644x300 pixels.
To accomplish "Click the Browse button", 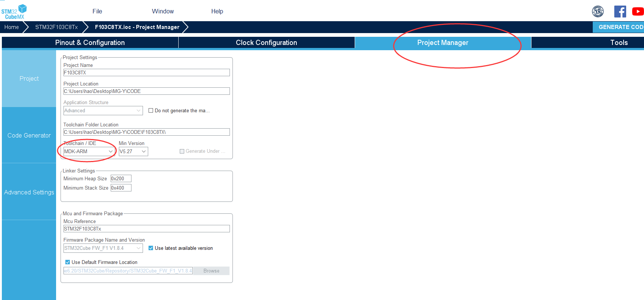I will pyautogui.click(x=211, y=271).
